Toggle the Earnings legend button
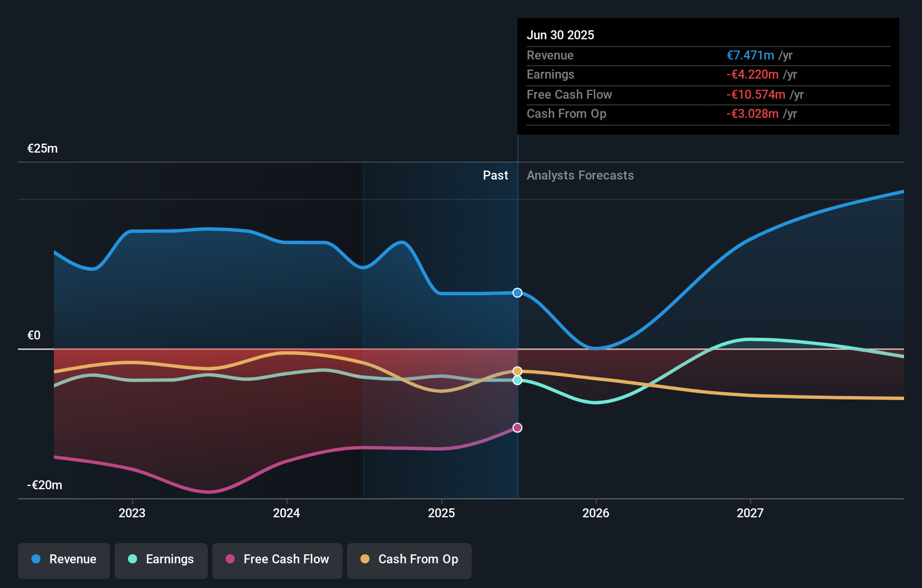 tap(161, 561)
